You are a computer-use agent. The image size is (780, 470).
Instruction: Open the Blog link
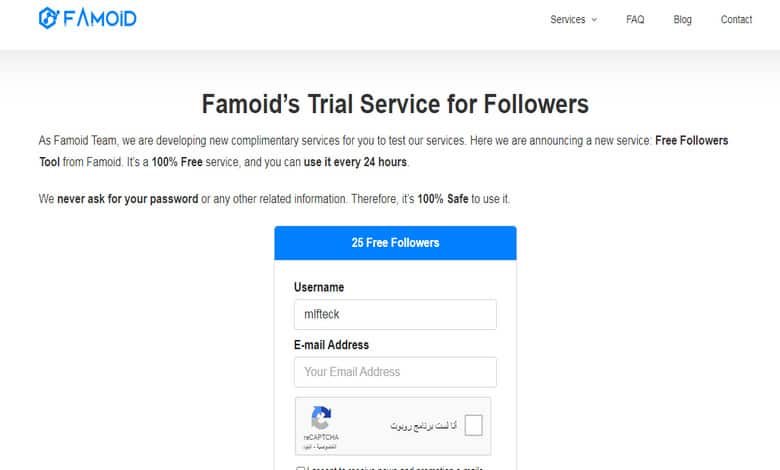[682, 20]
